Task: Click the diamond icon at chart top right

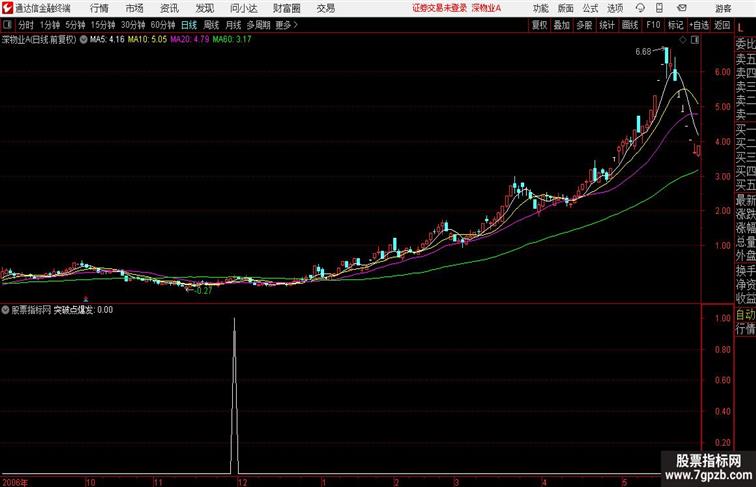Action: click(x=683, y=40)
